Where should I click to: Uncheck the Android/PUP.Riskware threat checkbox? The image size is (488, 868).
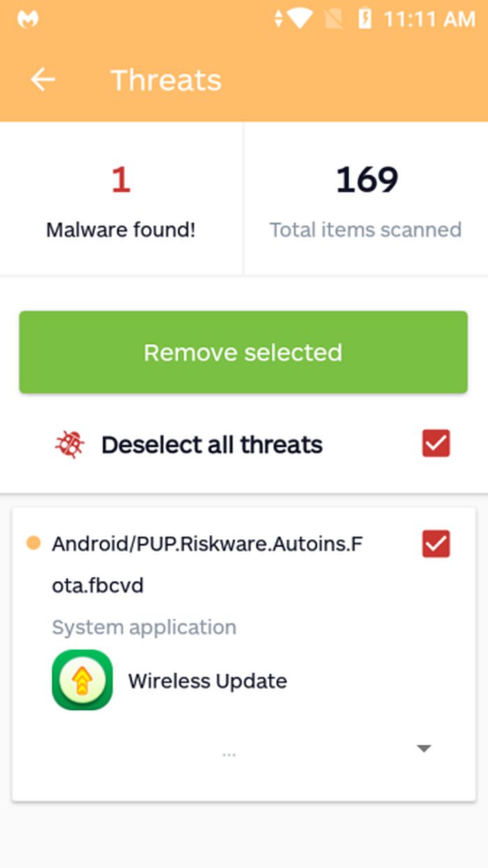tap(436, 544)
